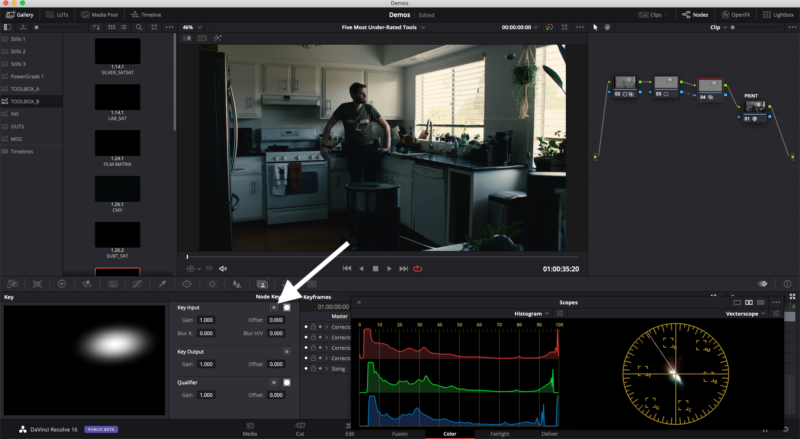Select the hand pan tool

pyautogui.click(x=607, y=27)
